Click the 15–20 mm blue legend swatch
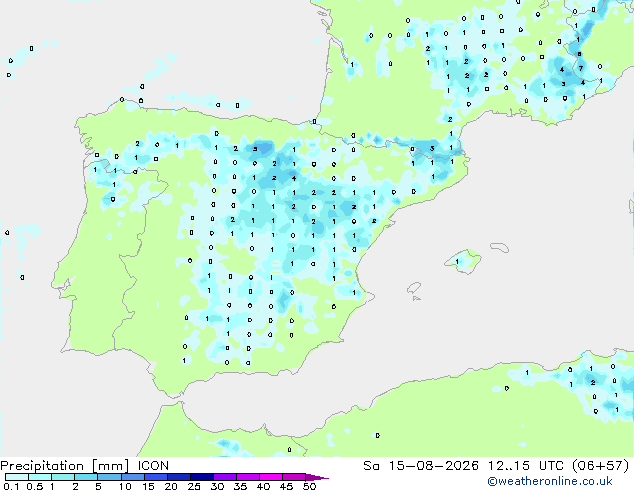Image resolution: width=634 pixels, height=490 pixels. point(155,477)
